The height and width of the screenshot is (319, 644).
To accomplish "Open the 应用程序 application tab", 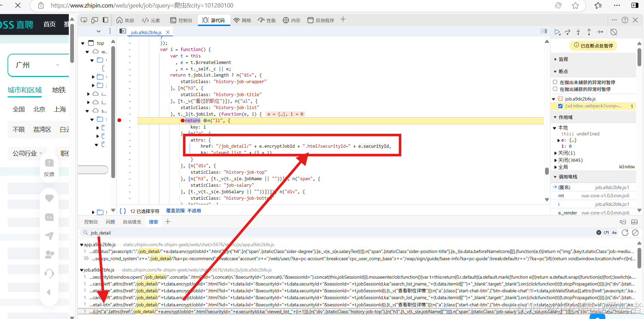I will click(x=321, y=20).
